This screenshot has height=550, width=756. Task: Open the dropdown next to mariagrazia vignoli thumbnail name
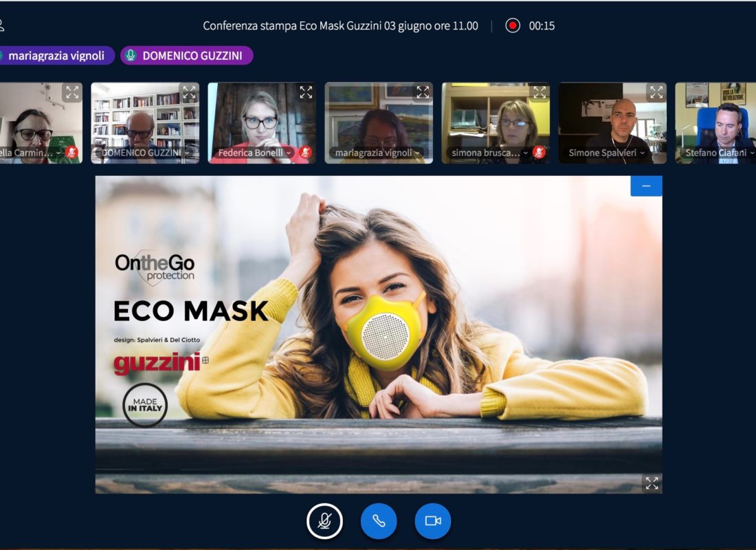pos(417,153)
